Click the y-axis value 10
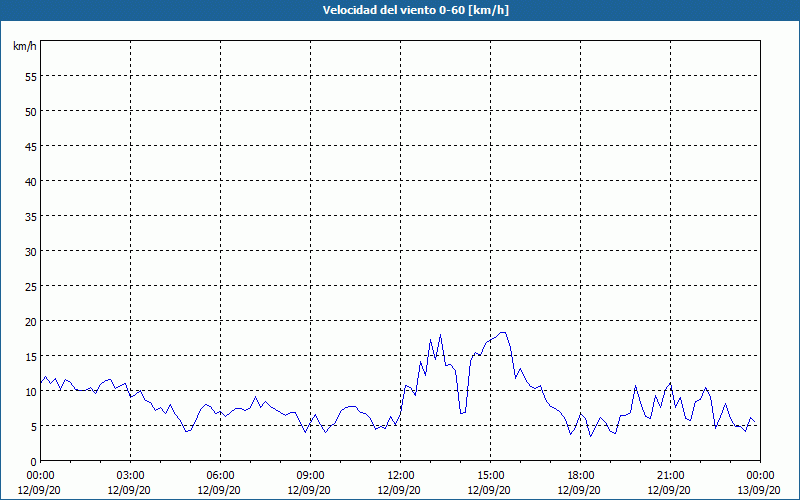This screenshot has height=500, width=800. click(31, 391)
